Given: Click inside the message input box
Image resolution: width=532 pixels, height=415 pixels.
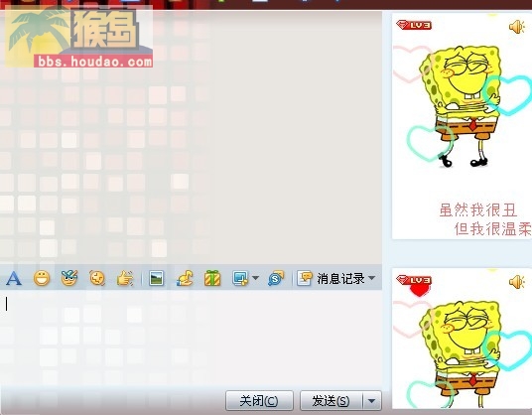Looking at the screenshot, I should 191,338.
